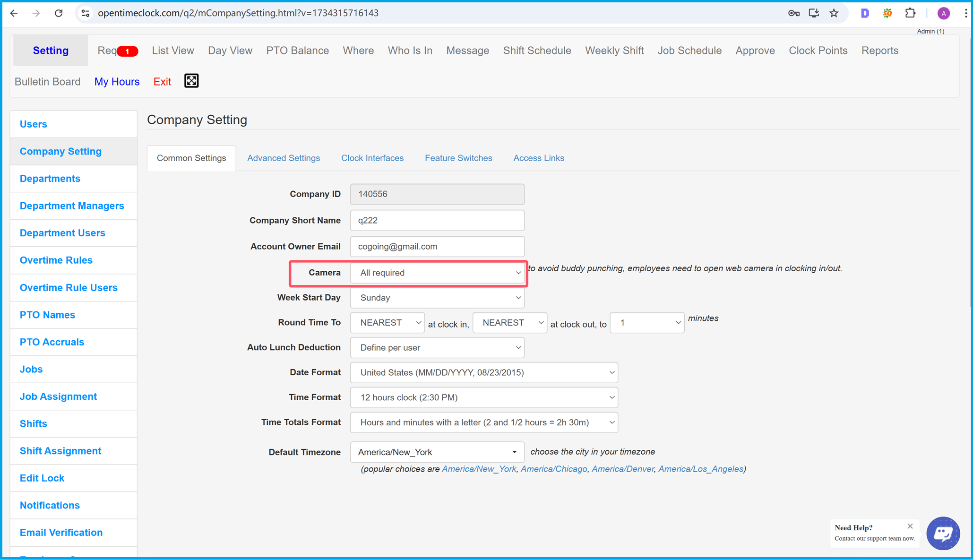Click on Overtime Rules sidebar item
Viewport: 973px width, 560px height.
56,260
